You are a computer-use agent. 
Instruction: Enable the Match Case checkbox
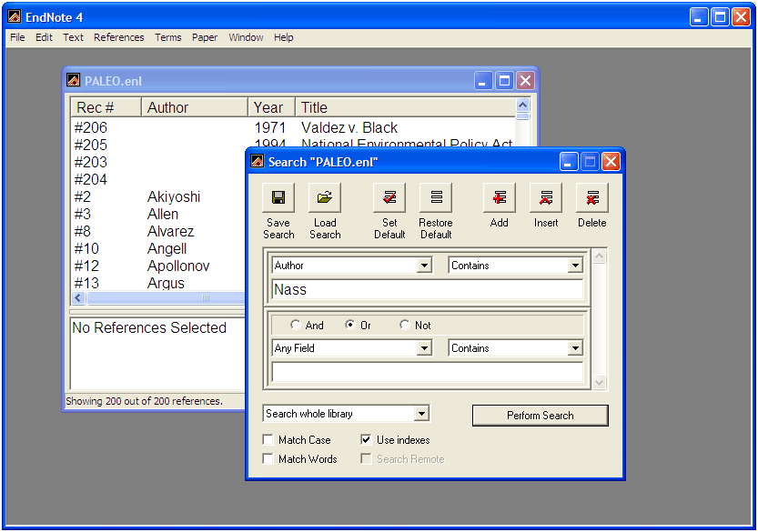268,440
